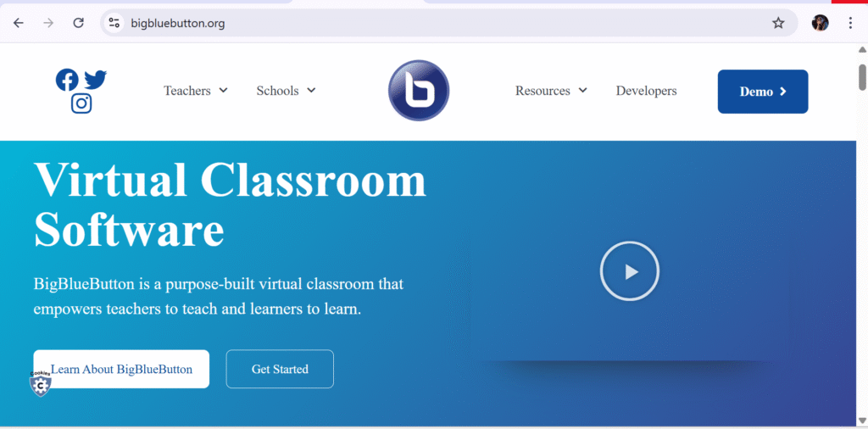View site information icon in address bar
Screen dimensions: 868x429
click(114, 23)
